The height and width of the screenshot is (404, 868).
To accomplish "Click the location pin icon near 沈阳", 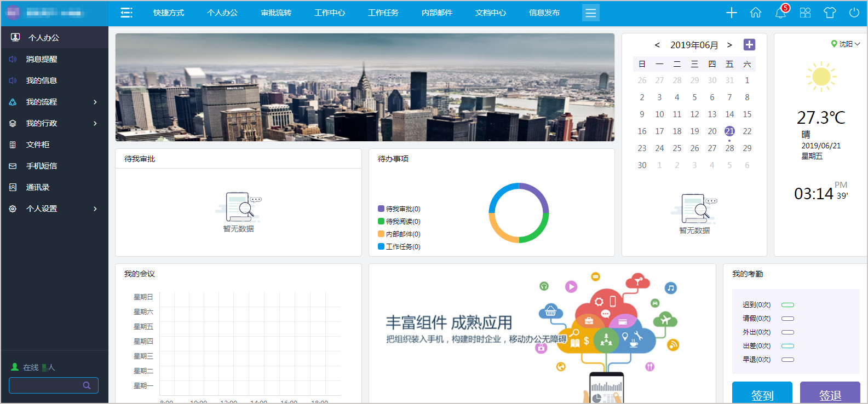I will (x=834, y=44).
